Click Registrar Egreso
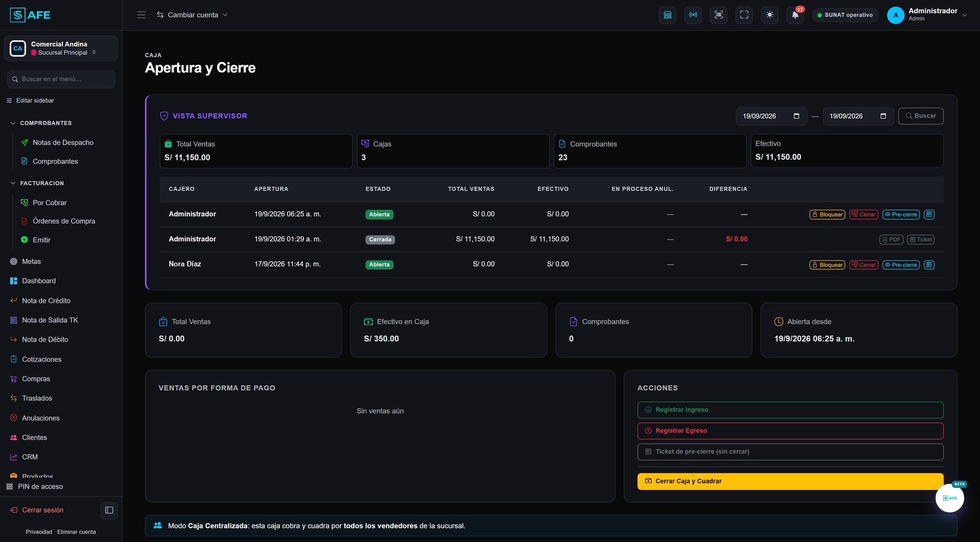Image resolution: width=980 pixels, height=542 pixels. 790,431
